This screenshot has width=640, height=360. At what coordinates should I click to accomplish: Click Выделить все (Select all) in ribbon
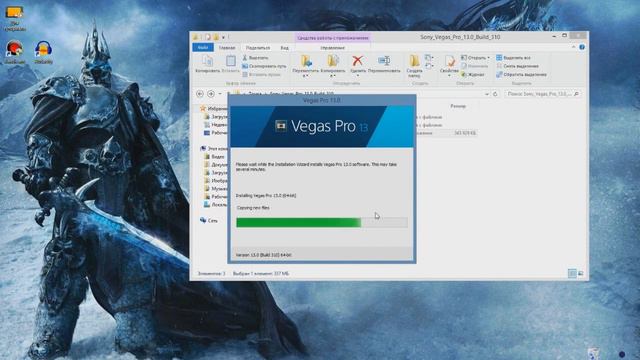(513, 58)
